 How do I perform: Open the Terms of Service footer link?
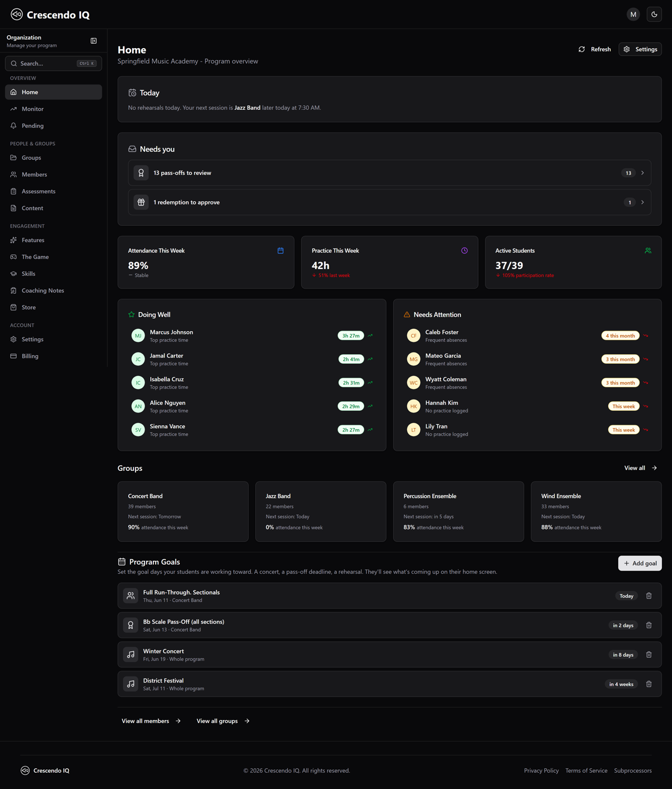(x=586, y=771)
